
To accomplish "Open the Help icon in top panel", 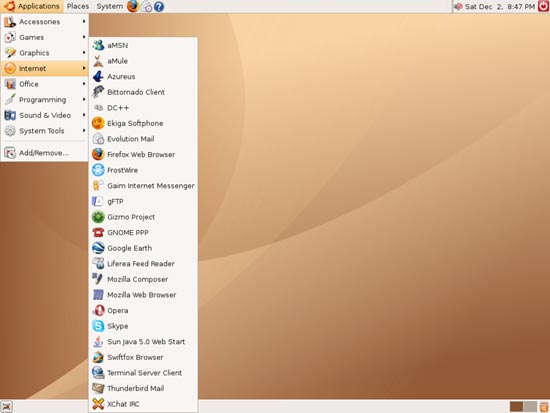I will tap(159, 7).
